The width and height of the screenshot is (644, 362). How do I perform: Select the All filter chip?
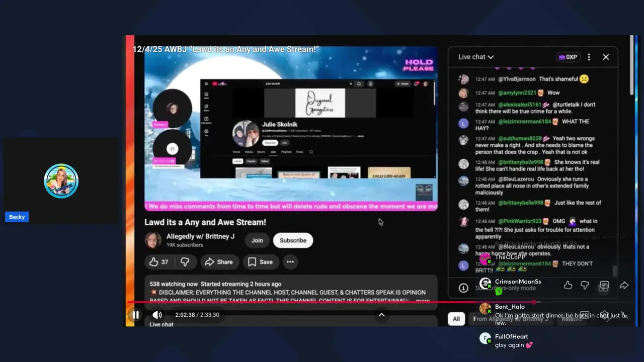tap(456, 319)
